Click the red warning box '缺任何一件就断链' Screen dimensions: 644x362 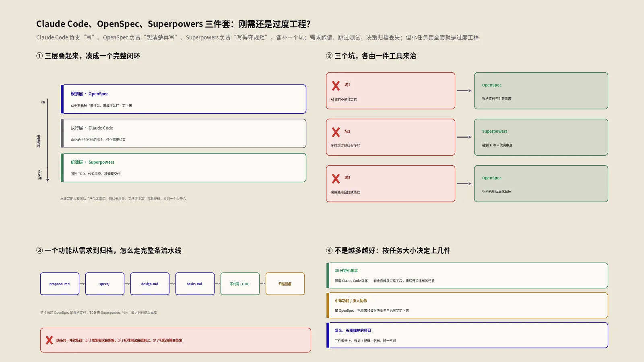tap(175, 340)
